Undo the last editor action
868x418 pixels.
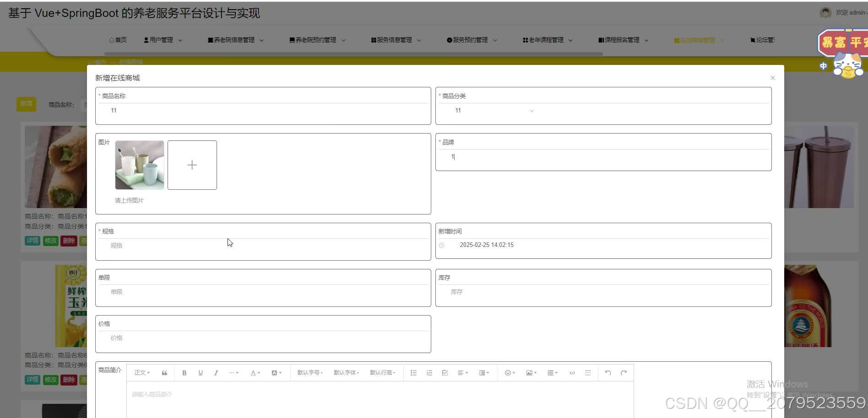pos(608,373)
